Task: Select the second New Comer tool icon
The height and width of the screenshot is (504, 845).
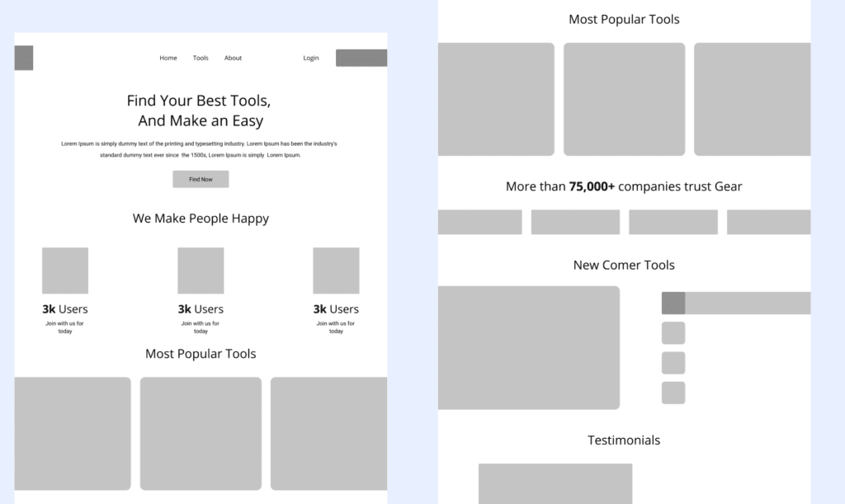Action: pyautogui.click(x=673, y=332)
